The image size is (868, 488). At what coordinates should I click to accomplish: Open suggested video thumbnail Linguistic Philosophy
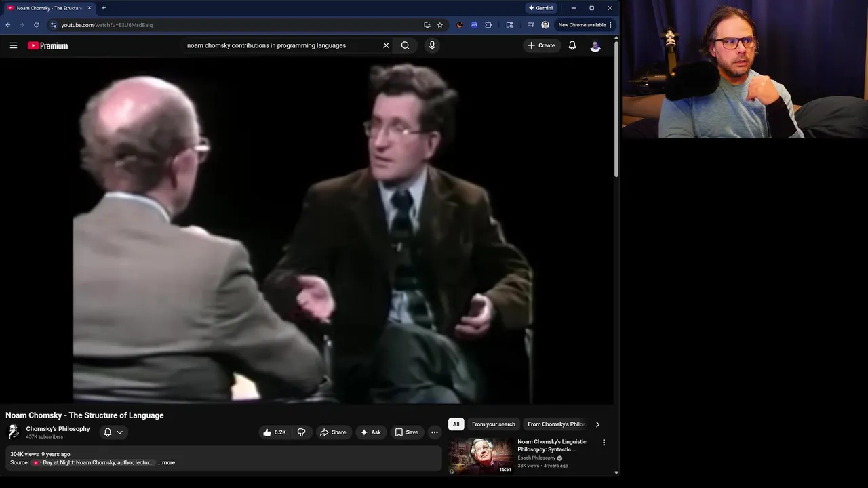click(x=481, y=456)
